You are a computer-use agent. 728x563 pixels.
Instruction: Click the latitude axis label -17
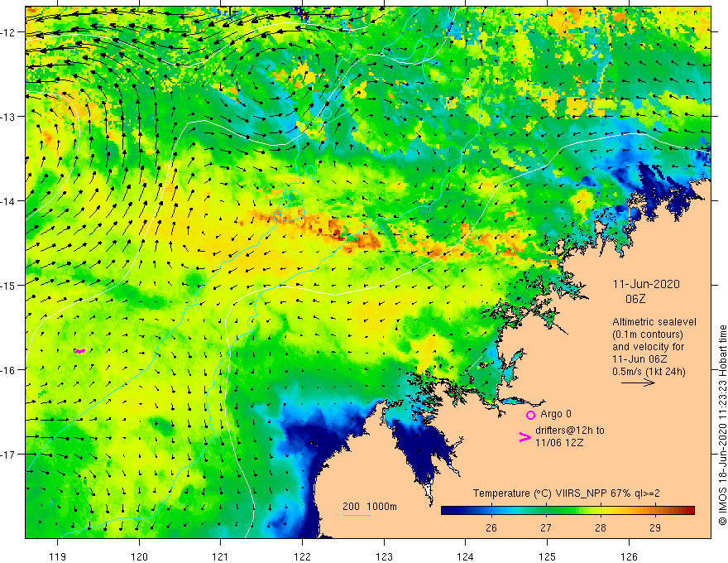point(8,454)
